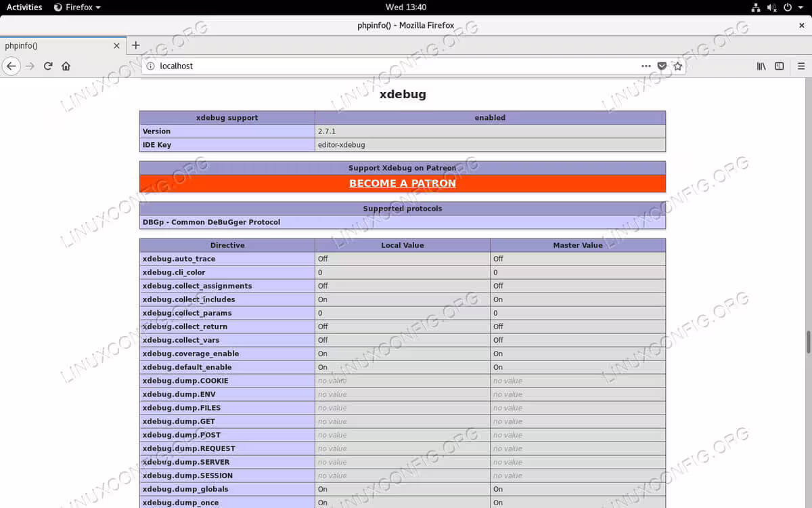
Task: Click the Local Value column header
Action: (x=403, y=245)
